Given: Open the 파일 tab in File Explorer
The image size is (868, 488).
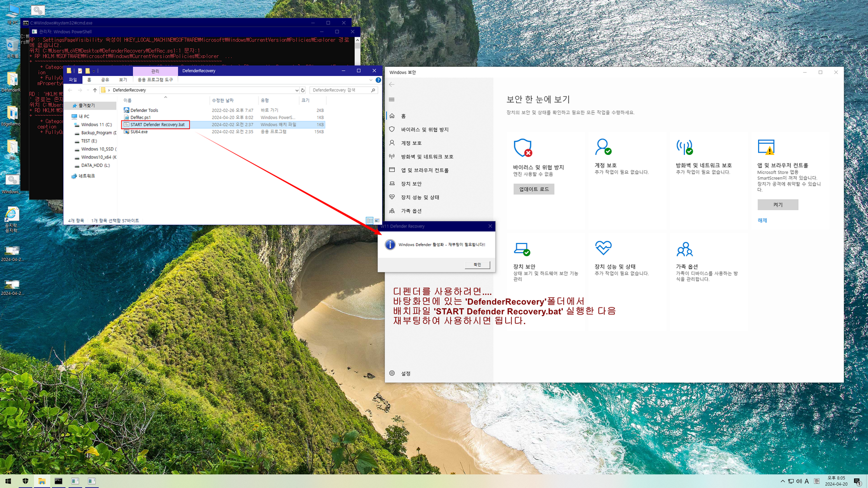Looking at the screenshot, I should pos(73,80).
